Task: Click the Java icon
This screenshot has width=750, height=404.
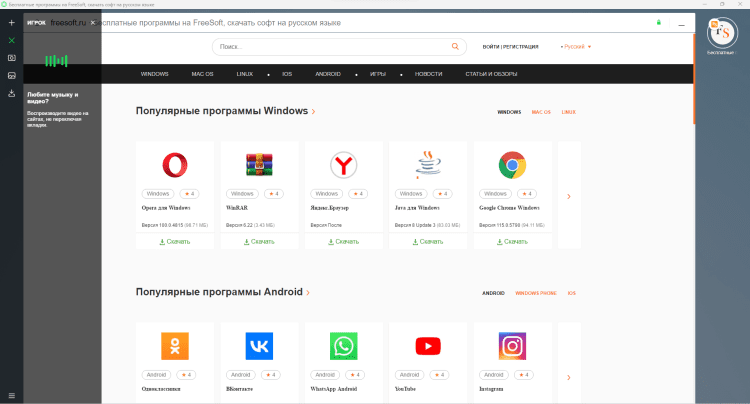Action: click(428, 165)
